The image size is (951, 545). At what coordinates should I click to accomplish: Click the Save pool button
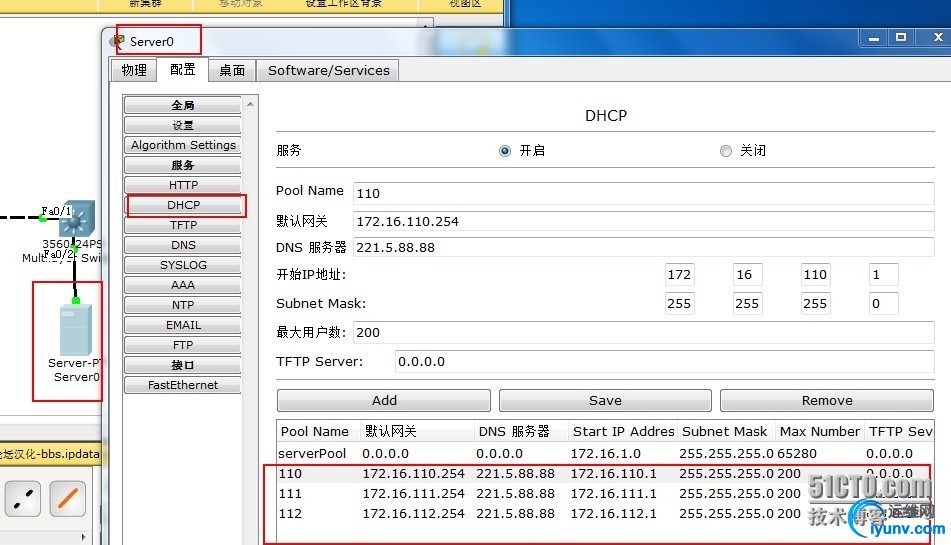click(605, 400)
